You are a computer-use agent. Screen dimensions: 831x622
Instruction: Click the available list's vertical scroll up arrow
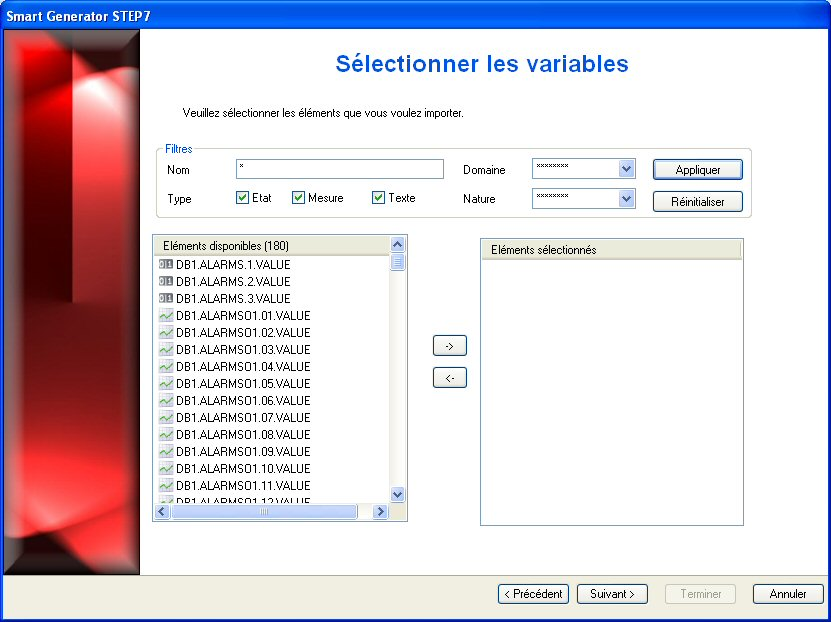tap(397, 244)
